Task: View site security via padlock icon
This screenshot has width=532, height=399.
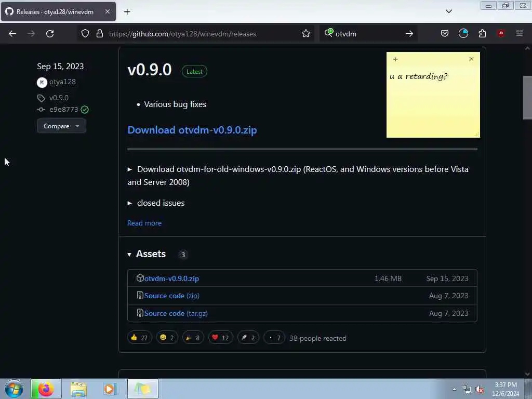Action: (99, 33)
